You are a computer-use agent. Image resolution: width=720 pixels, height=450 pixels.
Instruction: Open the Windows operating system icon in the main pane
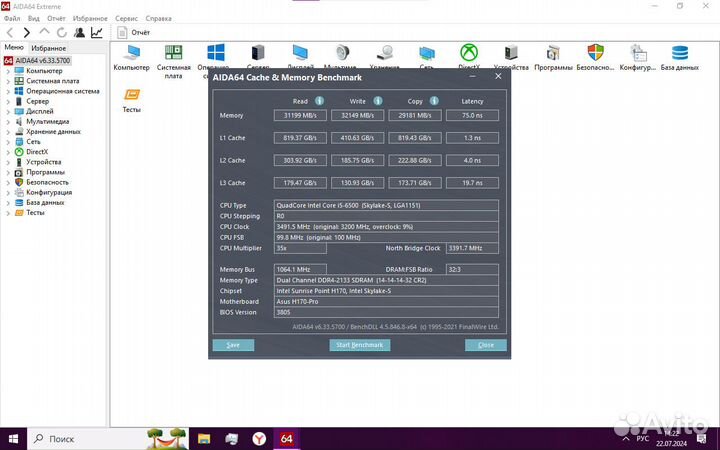tap(215, 53)
